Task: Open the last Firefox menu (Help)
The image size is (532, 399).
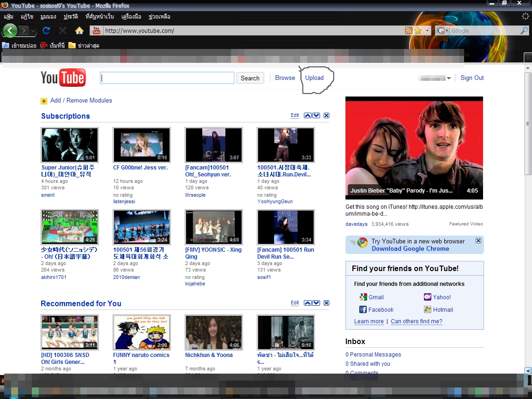Action: (159, 17)
